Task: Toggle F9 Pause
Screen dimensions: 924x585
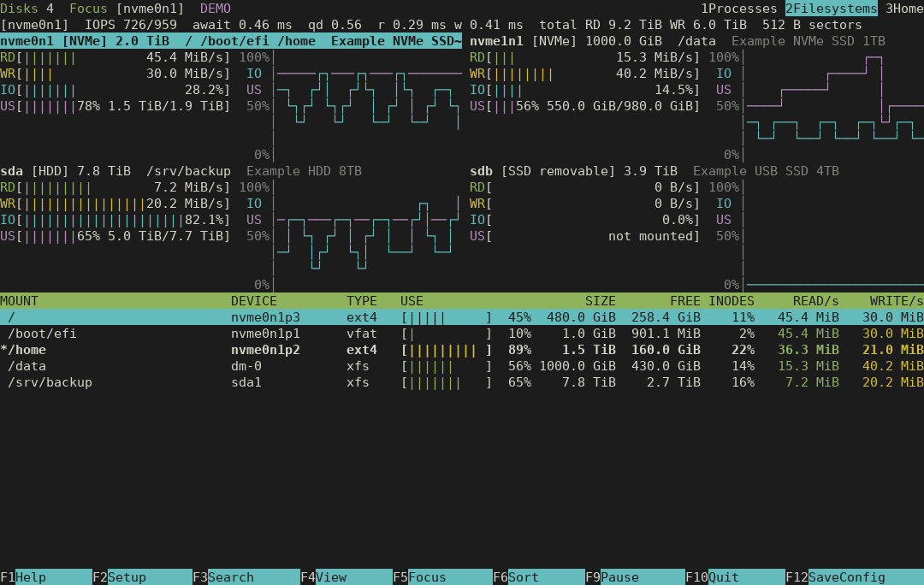Action: tap(635, 576)
